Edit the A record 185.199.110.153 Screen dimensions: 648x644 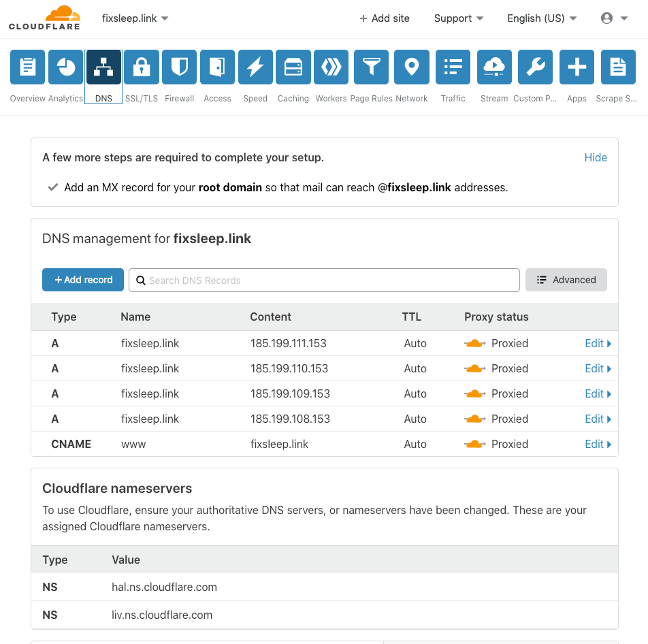coord(598,369)
